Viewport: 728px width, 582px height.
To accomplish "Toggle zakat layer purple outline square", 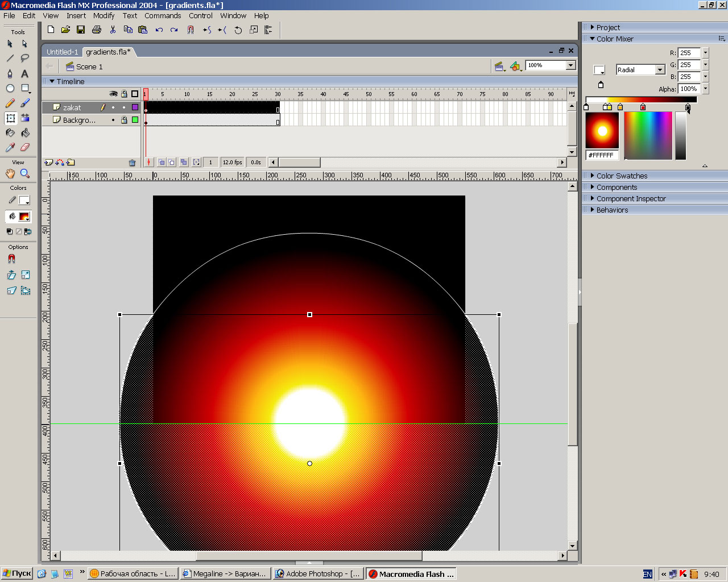I will (x=135, y=107).
